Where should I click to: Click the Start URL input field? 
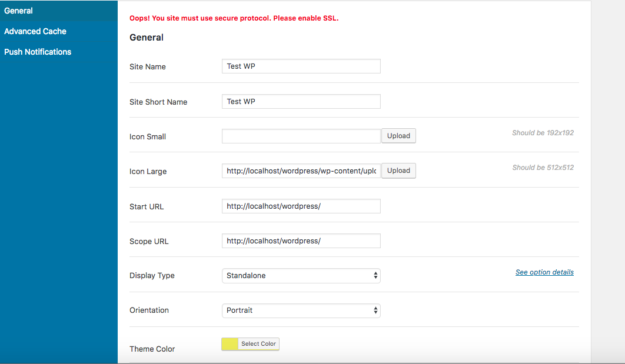301,206
